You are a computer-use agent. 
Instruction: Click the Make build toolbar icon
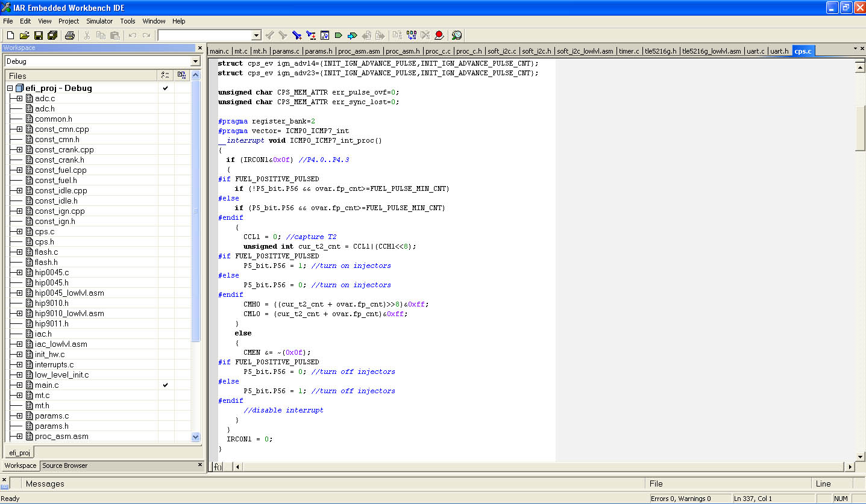click(410, 36)
